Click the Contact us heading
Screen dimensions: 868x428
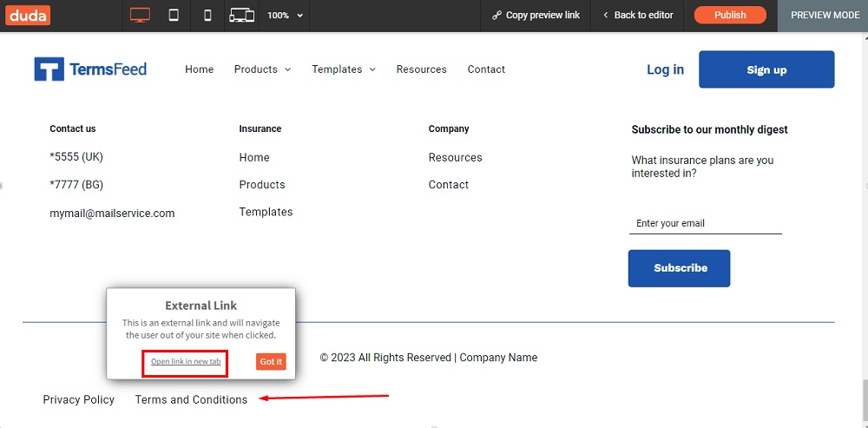click(x=73, y=128)
